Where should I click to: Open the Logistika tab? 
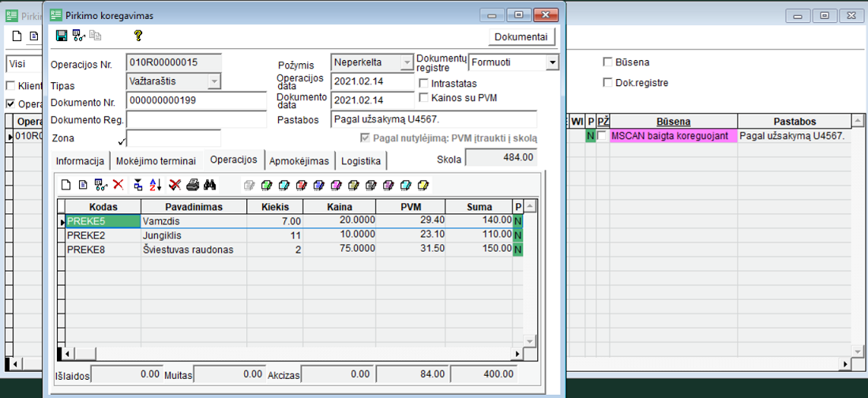coord(361,161)
